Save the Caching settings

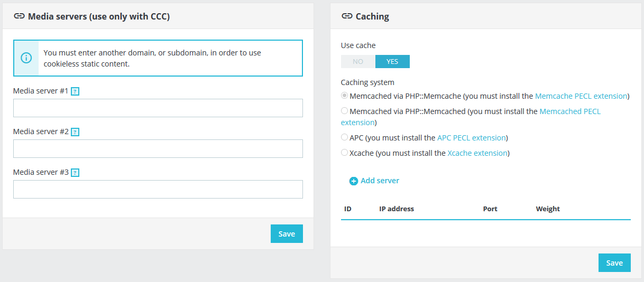click(x=614, y=263)
